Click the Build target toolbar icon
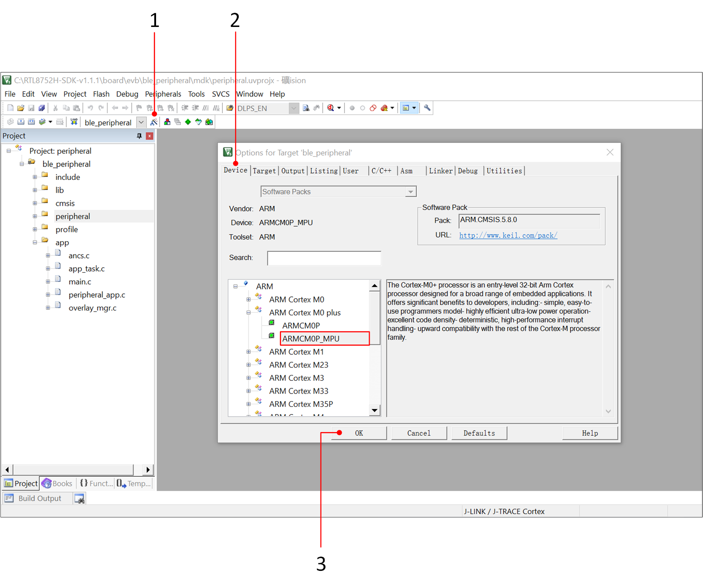This screenshot has height=588, width=703. [x=21, y=122]
